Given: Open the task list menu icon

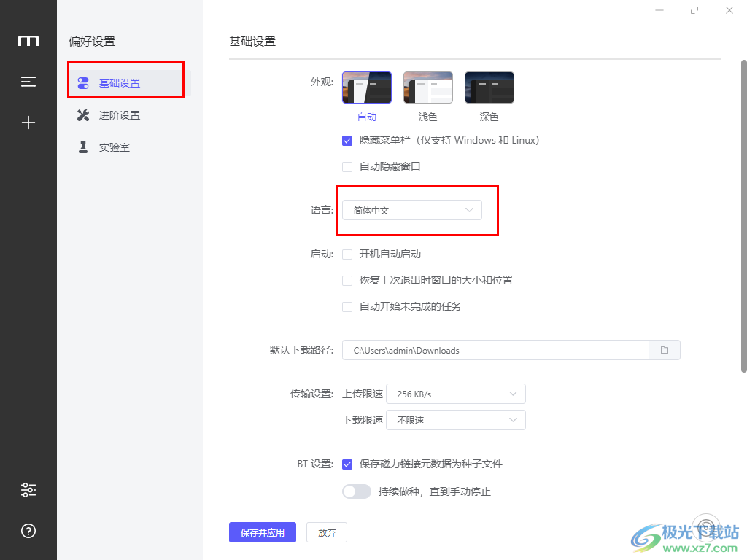Looking at the screenshot, I should [28, 82].
